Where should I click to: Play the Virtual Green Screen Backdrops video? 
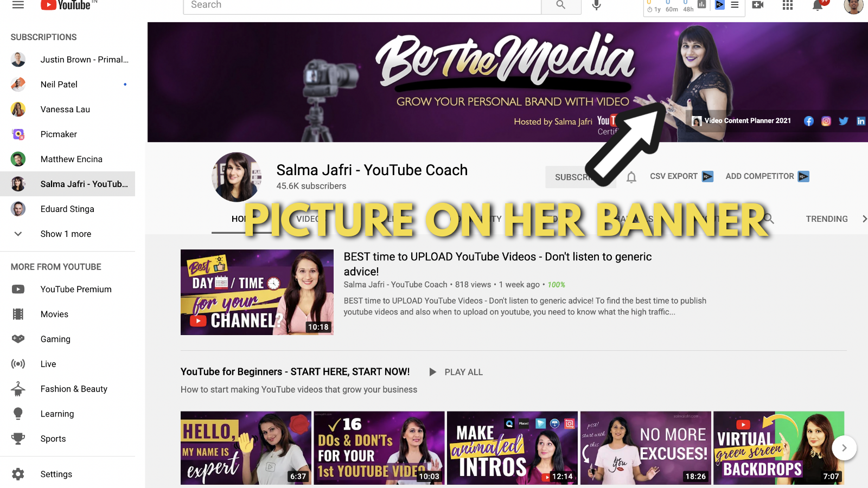click(x=778, y=448)
